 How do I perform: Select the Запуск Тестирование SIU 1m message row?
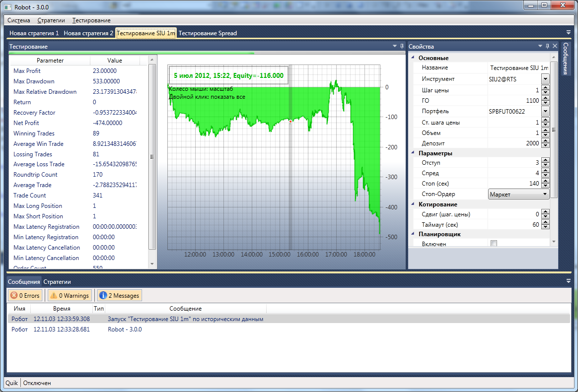(185, 319)
